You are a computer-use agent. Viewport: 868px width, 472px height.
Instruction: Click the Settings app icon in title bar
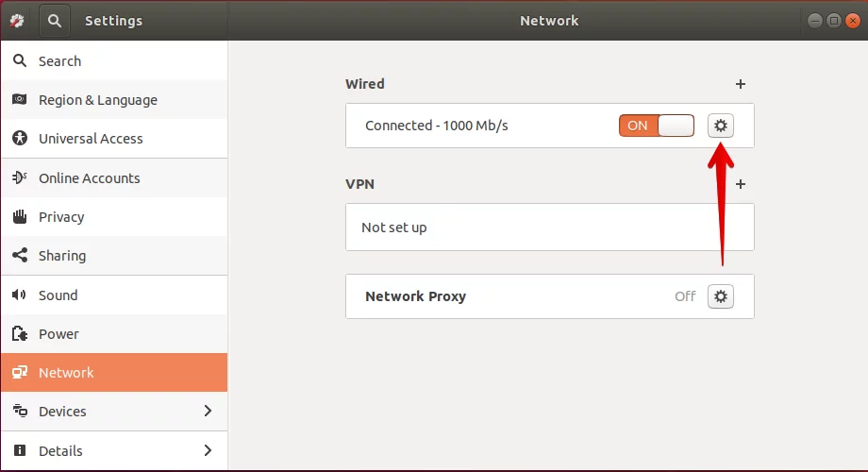17,21
